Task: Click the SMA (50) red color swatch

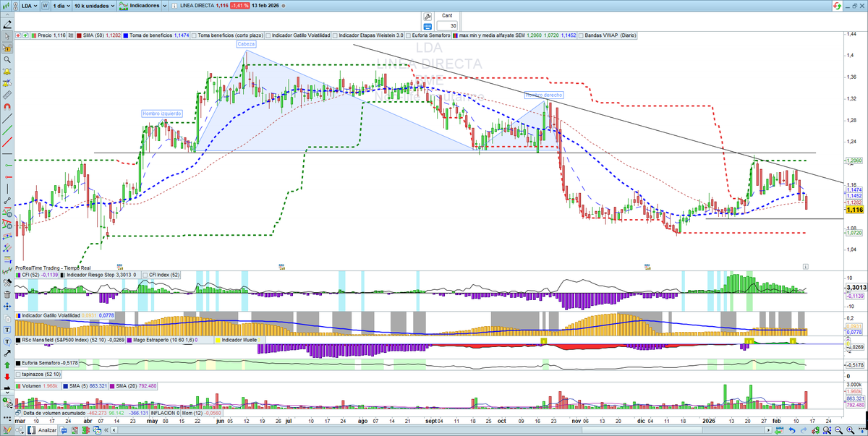Action: pyautogui.click(x=79, y=35)
